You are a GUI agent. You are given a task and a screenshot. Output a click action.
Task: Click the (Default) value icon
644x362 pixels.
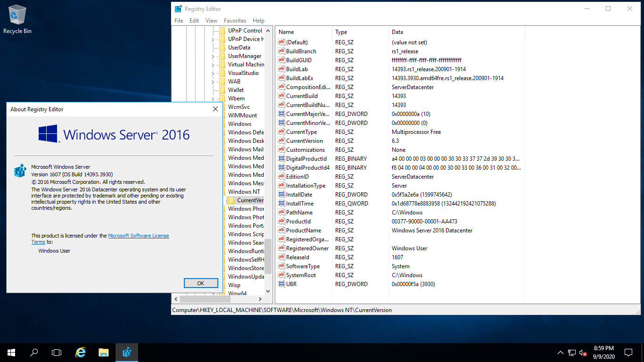(x=281, y=42)
